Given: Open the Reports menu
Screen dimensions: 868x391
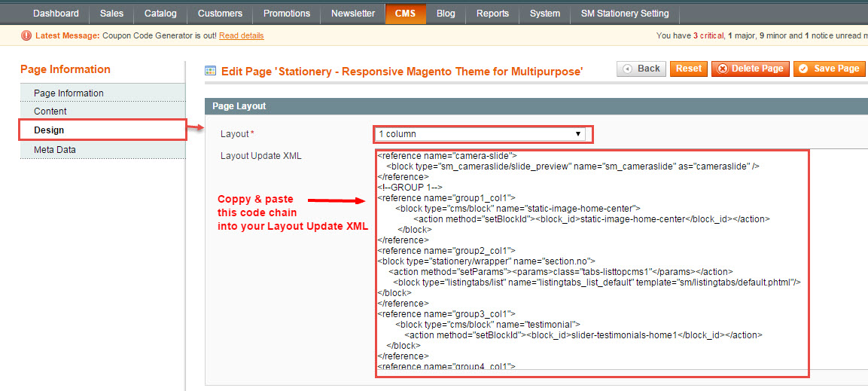Looking at the screenshot, I should 492,14.
